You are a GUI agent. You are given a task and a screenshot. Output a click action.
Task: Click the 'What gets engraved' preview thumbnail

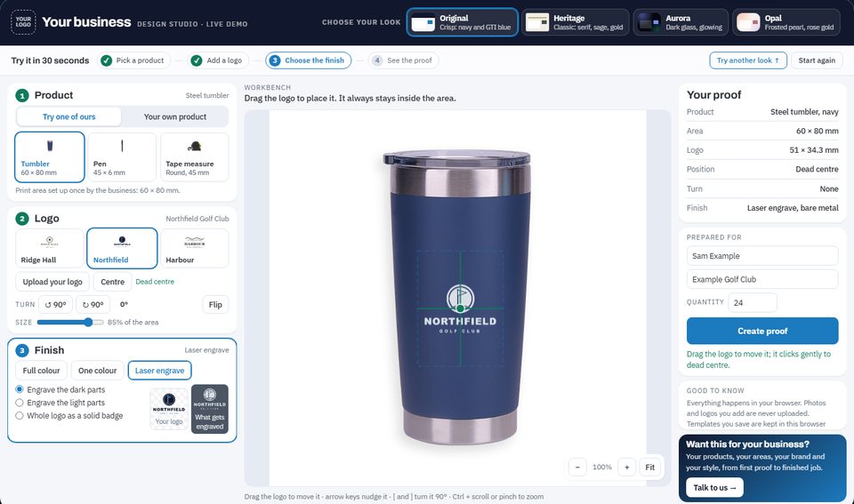210,409
